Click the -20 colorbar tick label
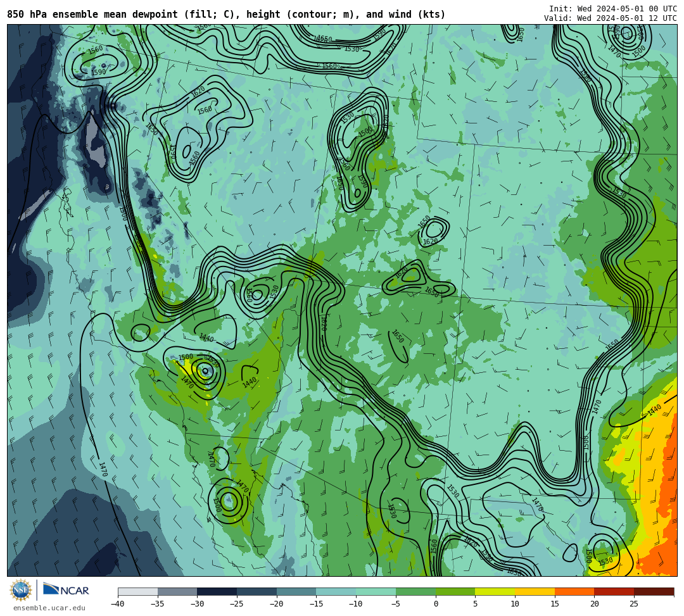 [x=276, y=604]
